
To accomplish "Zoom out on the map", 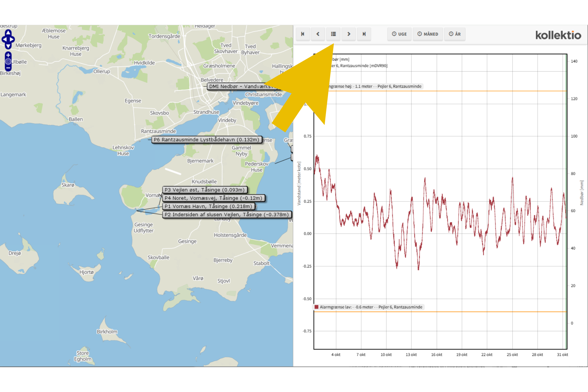I will [8, 68].
